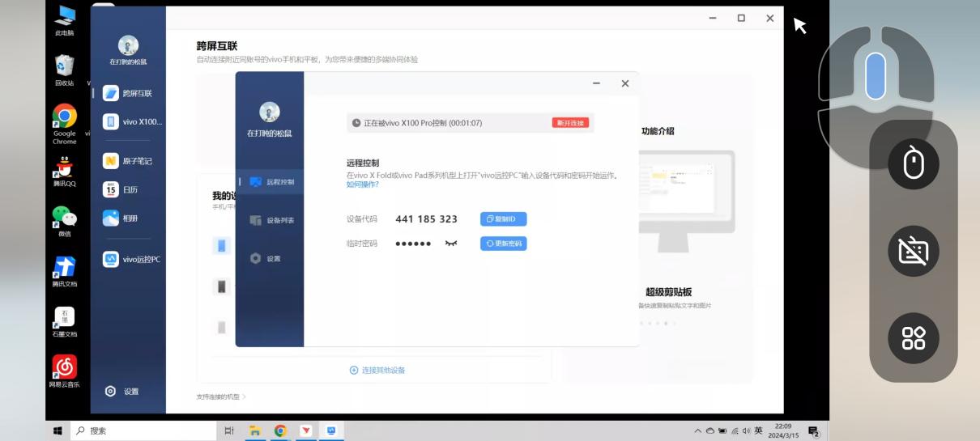Click the 功能介绍 heading
980x441 pixels.
tap(658, 131)
